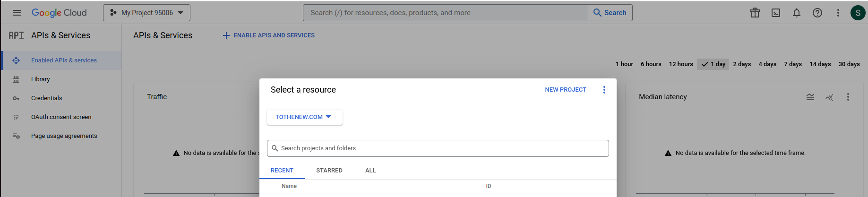Click the Median latency explore metrics icon
868x197 pixels.
point(829,97)
